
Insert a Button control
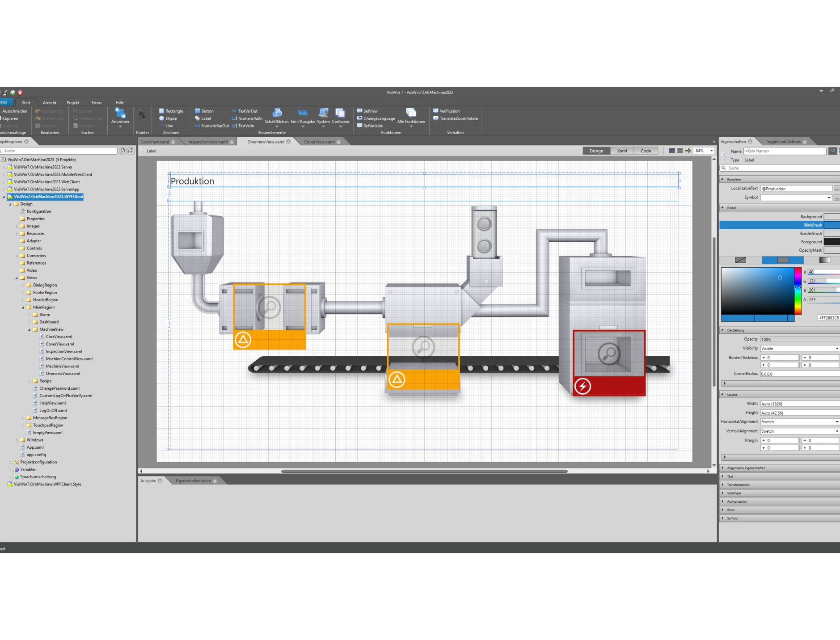click(x=204, y=111)
